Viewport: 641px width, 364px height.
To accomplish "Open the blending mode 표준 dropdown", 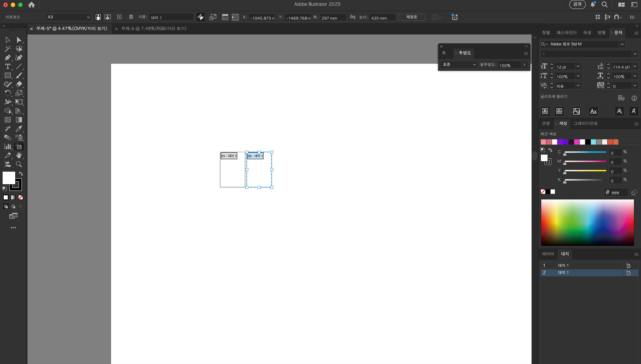I will tap(459, 65).
